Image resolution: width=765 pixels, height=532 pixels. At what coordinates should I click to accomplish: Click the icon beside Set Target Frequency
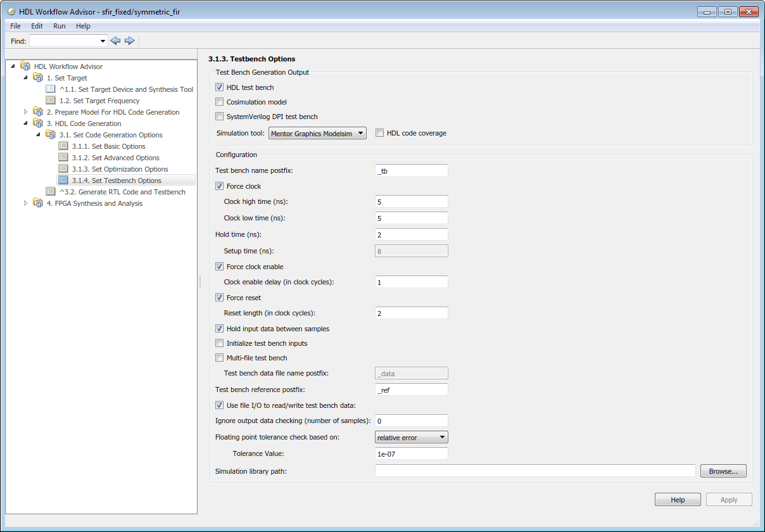pyautogui.click(x=51, y=100)
